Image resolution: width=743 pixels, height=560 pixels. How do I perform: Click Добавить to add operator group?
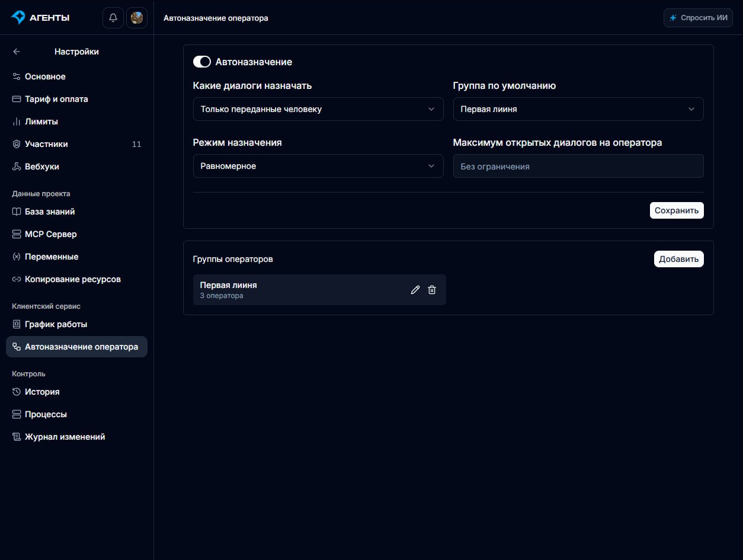[x=679, y=259]
